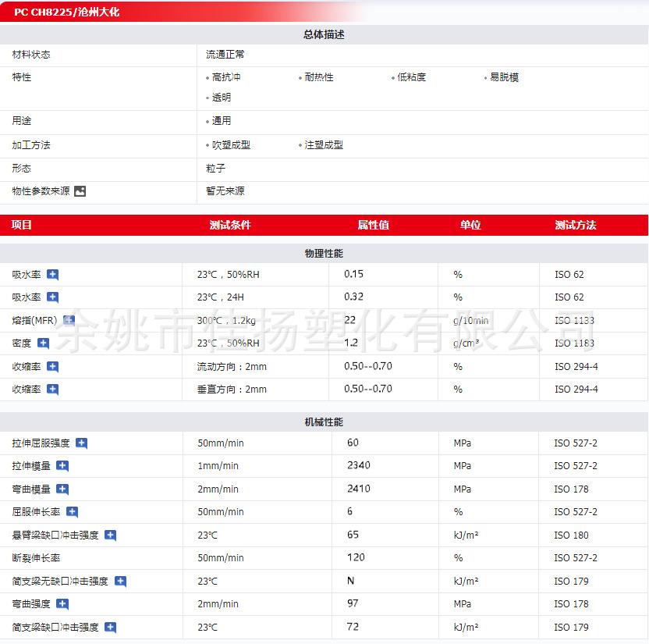Open the image icon beside 物性参数来源
The height and width of the screenshot is (644, 649).
coord(80,191)
